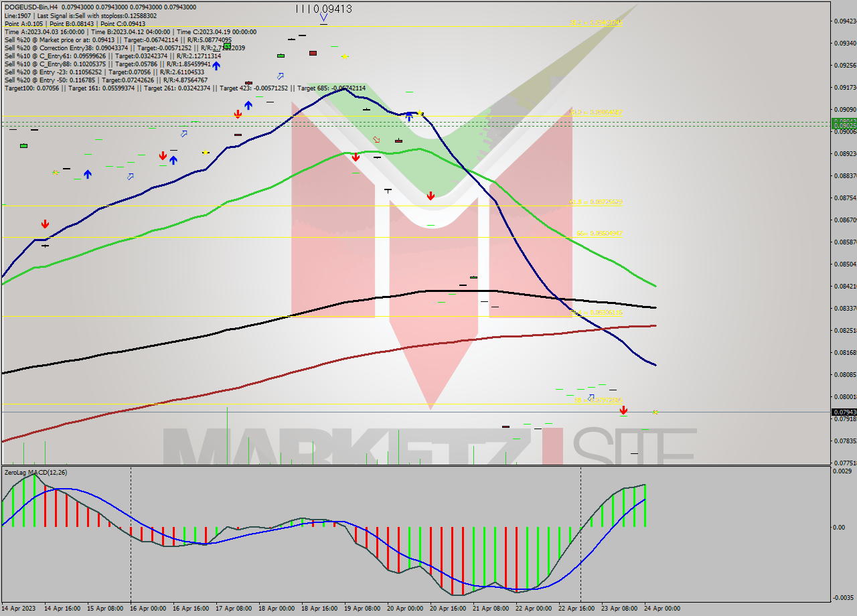Click the '22 Apr 00:00' time label
The width and height of the screenshot is (857, 616).
click(x=534, y=609)
